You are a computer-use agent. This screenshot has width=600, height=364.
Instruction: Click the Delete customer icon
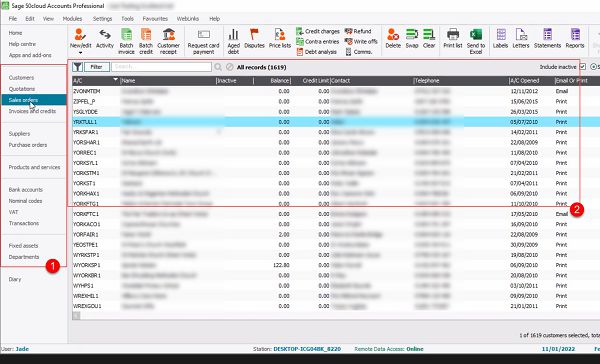click(x=393, y=34)
